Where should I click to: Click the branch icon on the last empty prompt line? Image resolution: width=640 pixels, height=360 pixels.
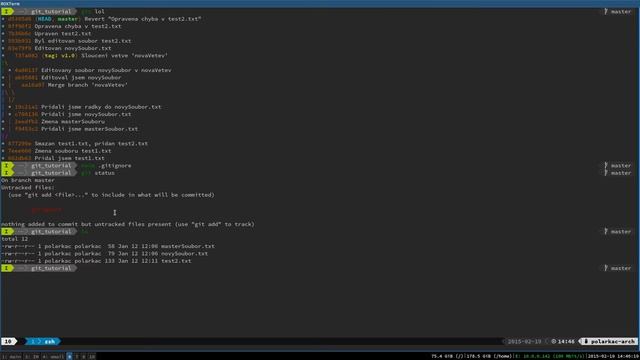pos(606,268)
